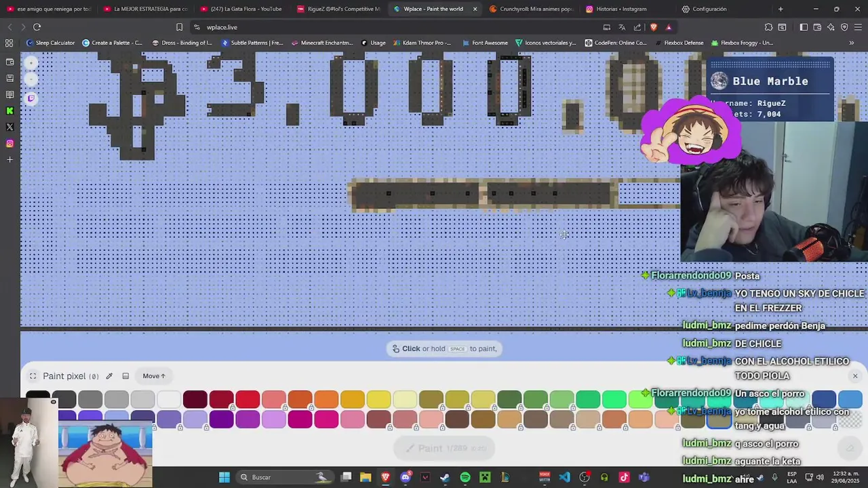Open Blue Marble overlay panel header

770,81
